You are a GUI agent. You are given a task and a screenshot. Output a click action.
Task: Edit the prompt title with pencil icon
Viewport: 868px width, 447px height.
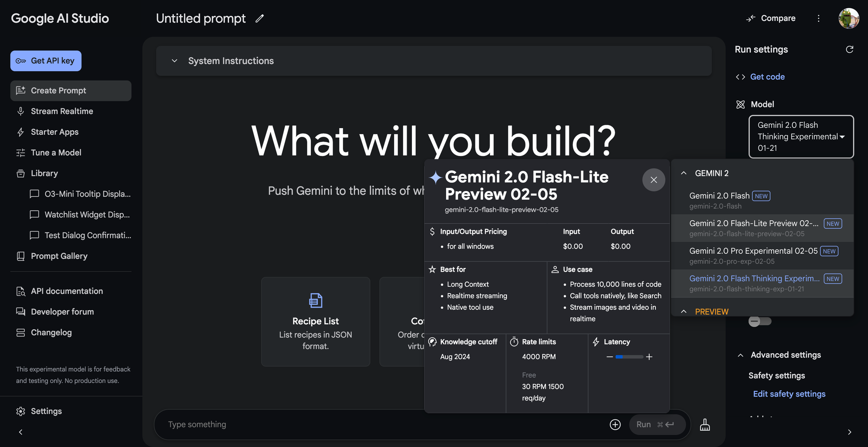pyautogui.click(x=260, y=18)
